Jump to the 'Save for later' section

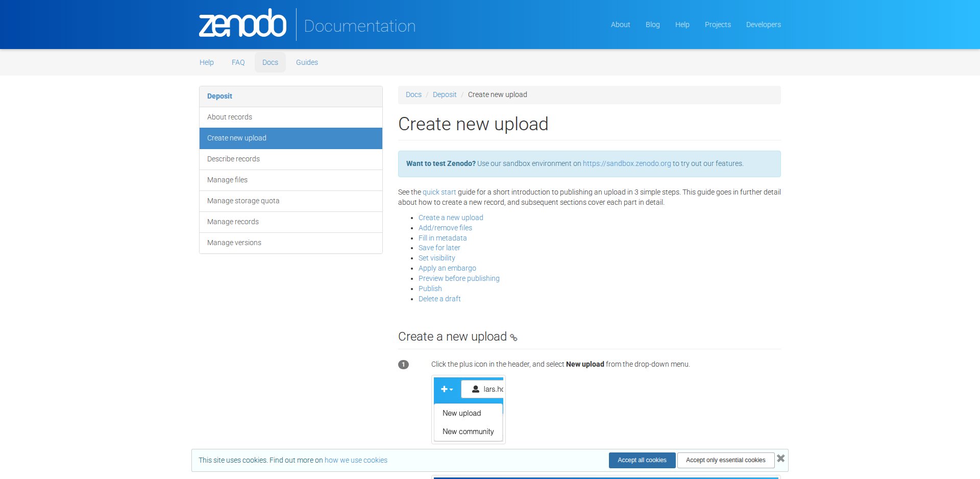(439, 248)
